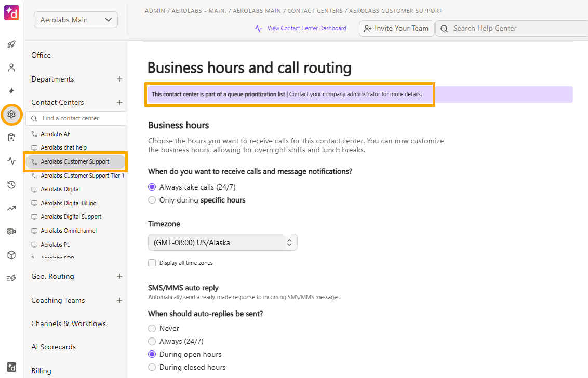Image resolution: width=588 pixels, height=378 pixels.
Task: Open Contact Centers section in sidebar
Action: tap(57, 102)
